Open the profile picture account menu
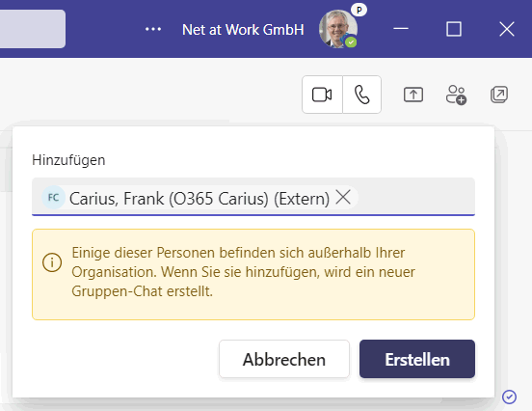Image resolution: width=532 pixels, height=411 pixels. click(x=338, y=29)
